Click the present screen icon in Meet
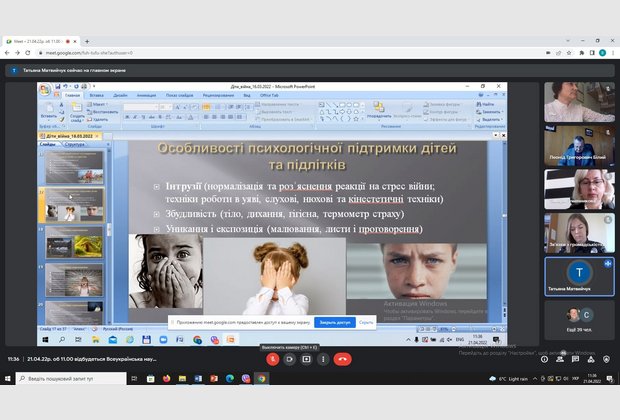The height and width of the screenshot is (420, 620). [307, 359]
